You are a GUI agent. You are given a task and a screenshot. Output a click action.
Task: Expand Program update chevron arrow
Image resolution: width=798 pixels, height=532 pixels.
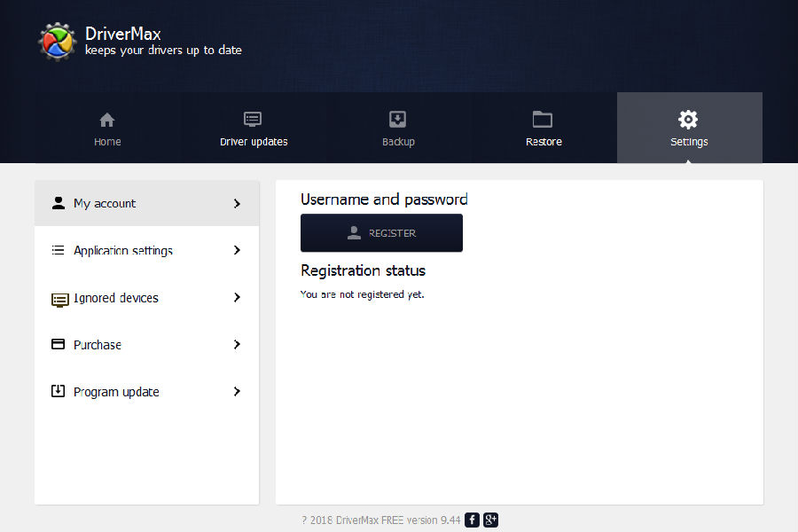[x=237, y=392]
